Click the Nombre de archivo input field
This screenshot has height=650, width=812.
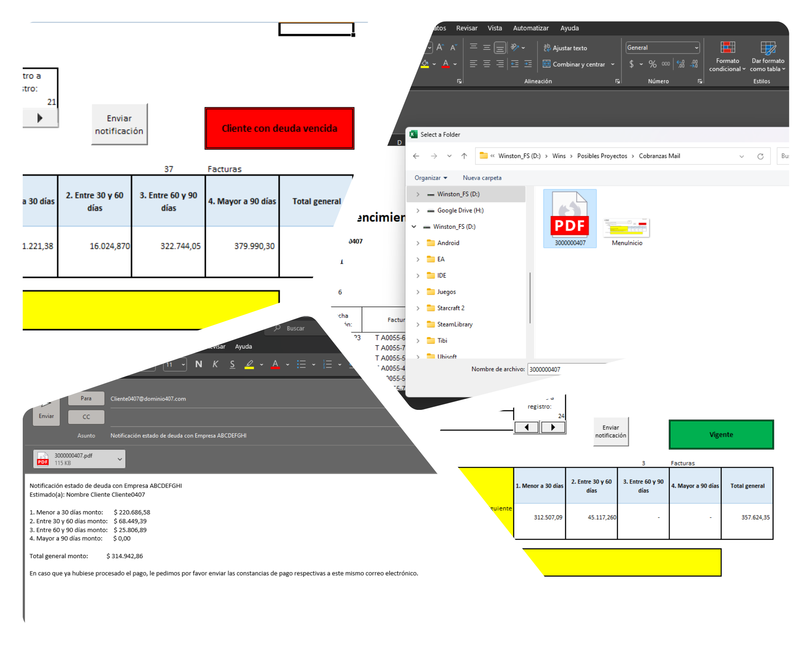(544, 369)
